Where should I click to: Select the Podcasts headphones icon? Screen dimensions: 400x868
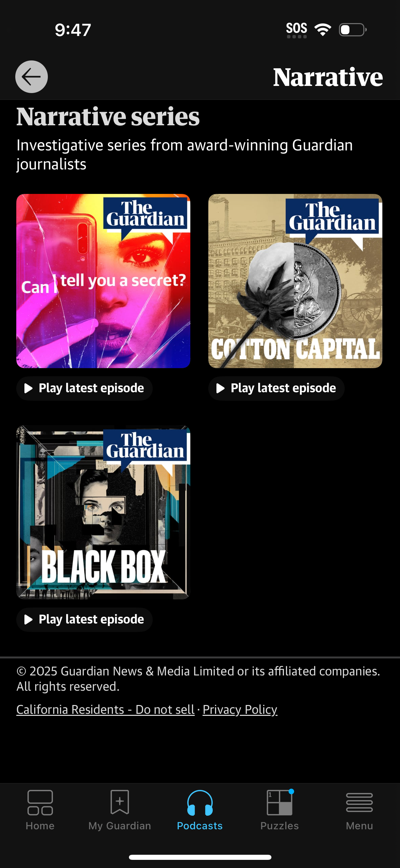200,802
